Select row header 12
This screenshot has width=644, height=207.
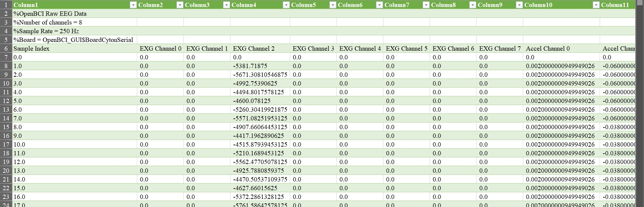tap(6, 101)
